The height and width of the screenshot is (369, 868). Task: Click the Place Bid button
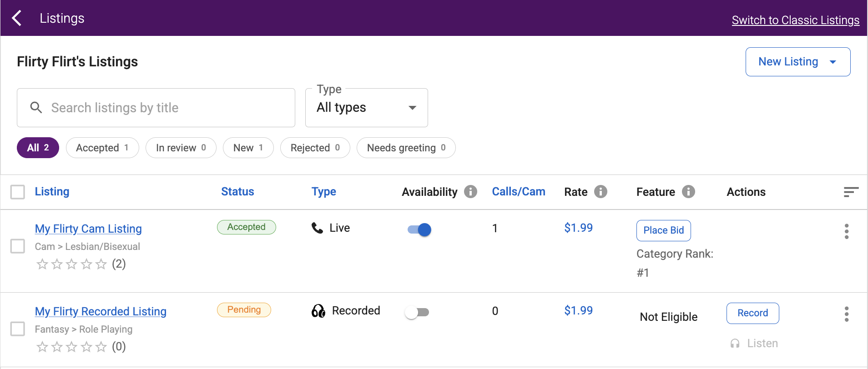tap(664, 230)
